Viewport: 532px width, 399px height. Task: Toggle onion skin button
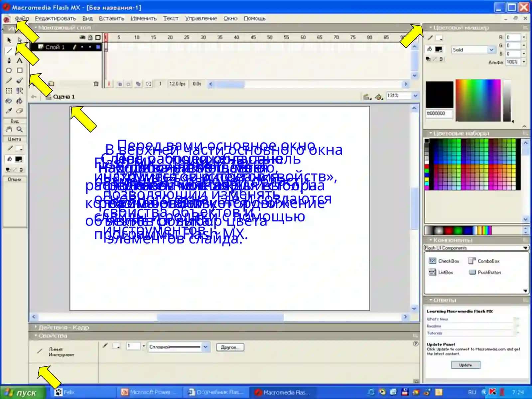coord(119,84)
